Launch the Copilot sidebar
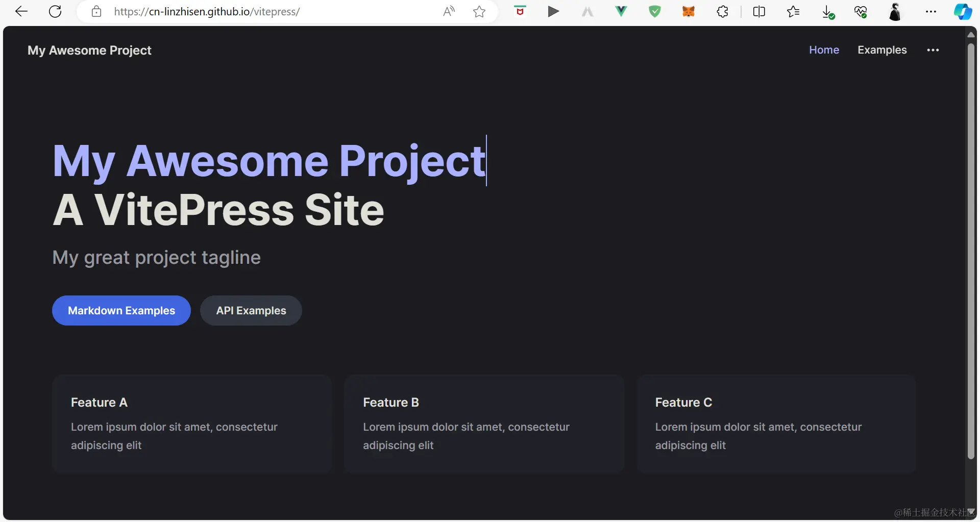 (963, 12)
